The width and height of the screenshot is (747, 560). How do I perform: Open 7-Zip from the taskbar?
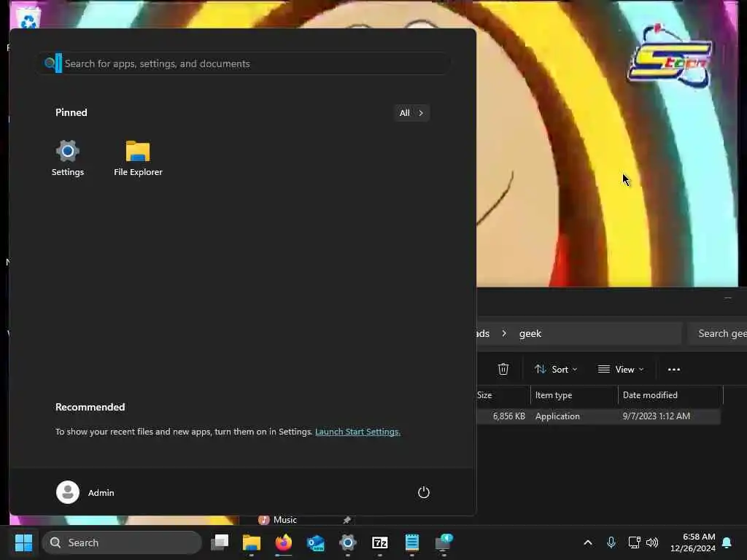[379, 542]
